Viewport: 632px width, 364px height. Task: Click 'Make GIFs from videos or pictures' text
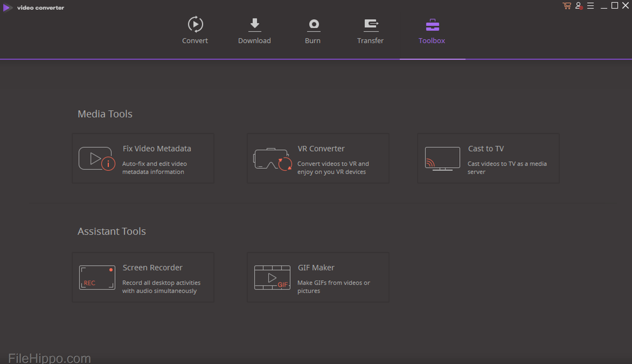[334, 287]
